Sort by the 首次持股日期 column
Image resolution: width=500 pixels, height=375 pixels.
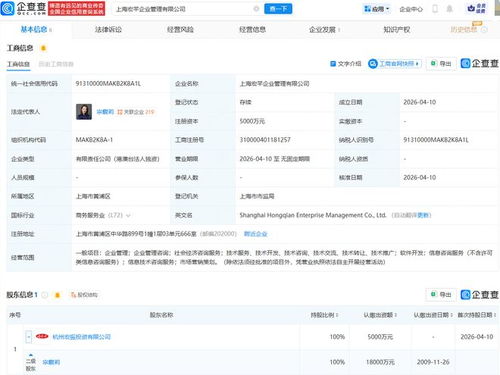coord(477,315)
